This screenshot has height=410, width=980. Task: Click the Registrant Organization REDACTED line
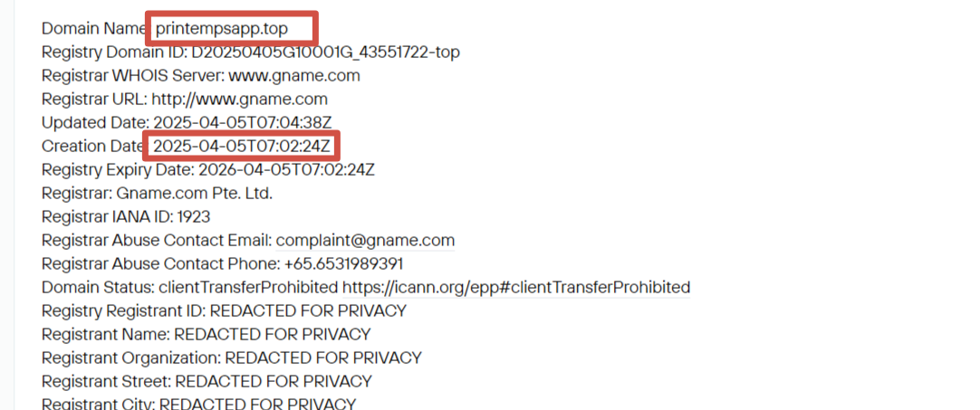coord(232,358)
